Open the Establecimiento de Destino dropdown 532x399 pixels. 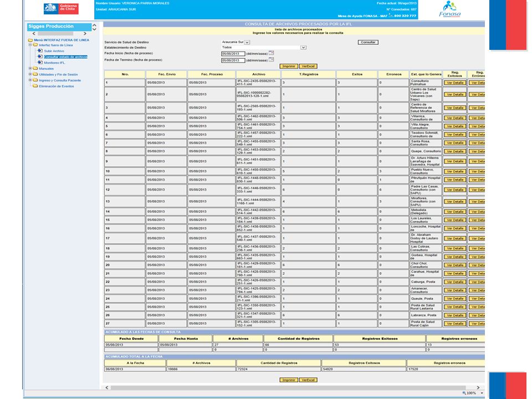pos(303,48)
